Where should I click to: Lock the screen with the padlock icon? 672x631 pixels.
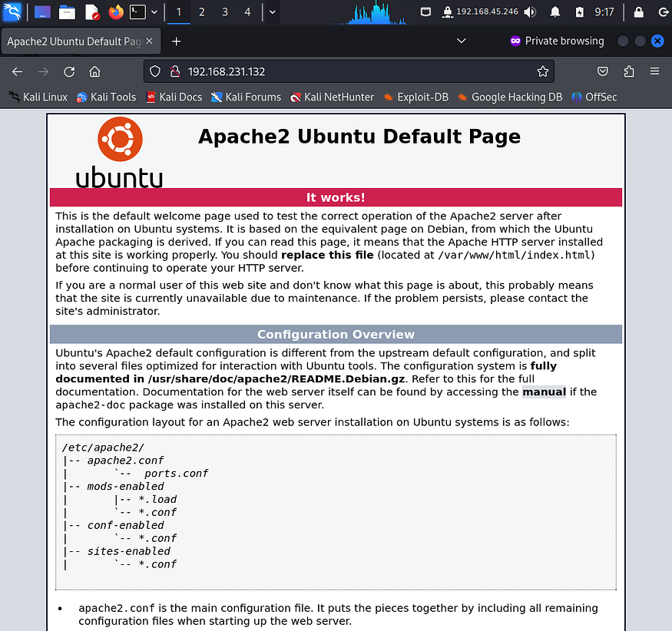[x=638, y=12]
